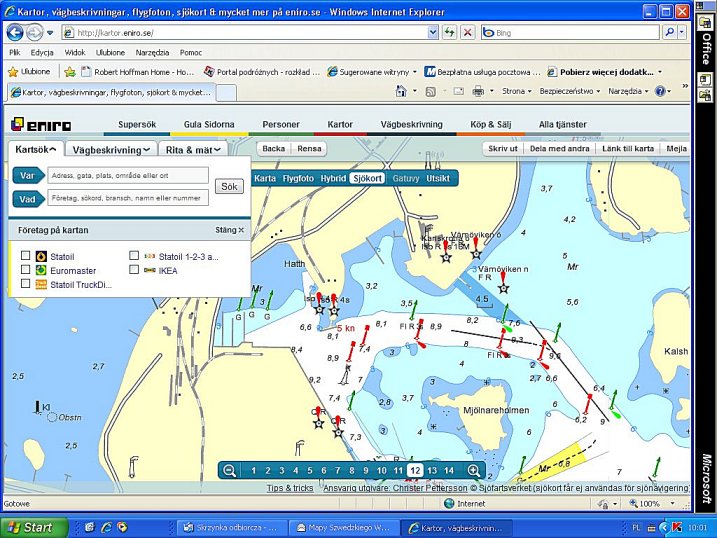The image size is (717, 538).
Task: Click the Bing search magnifier icon
Action: pyautogui.click(x=669, y=32)
